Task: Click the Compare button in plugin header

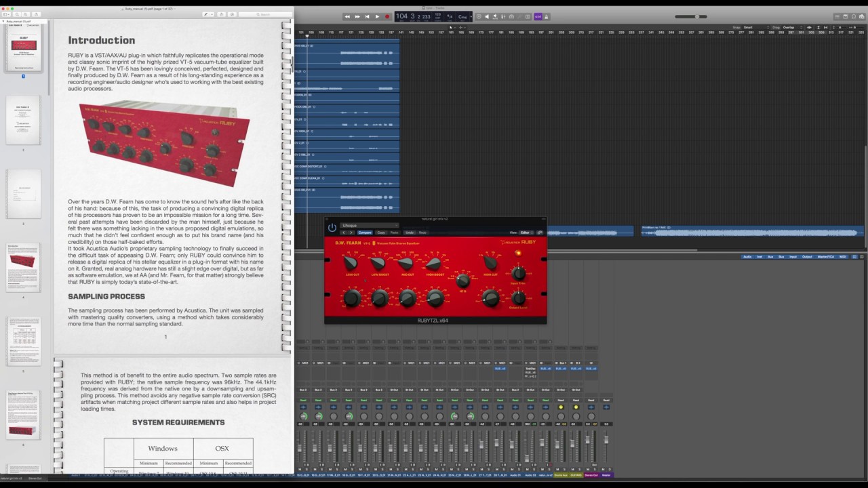Action: 365,232
